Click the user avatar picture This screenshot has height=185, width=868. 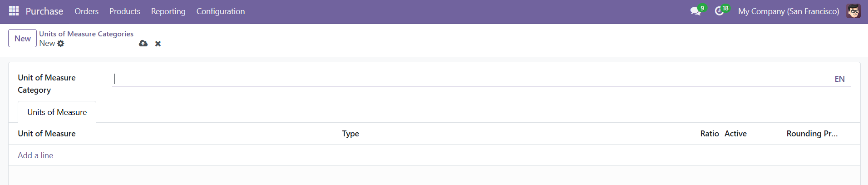click(853, 11)
